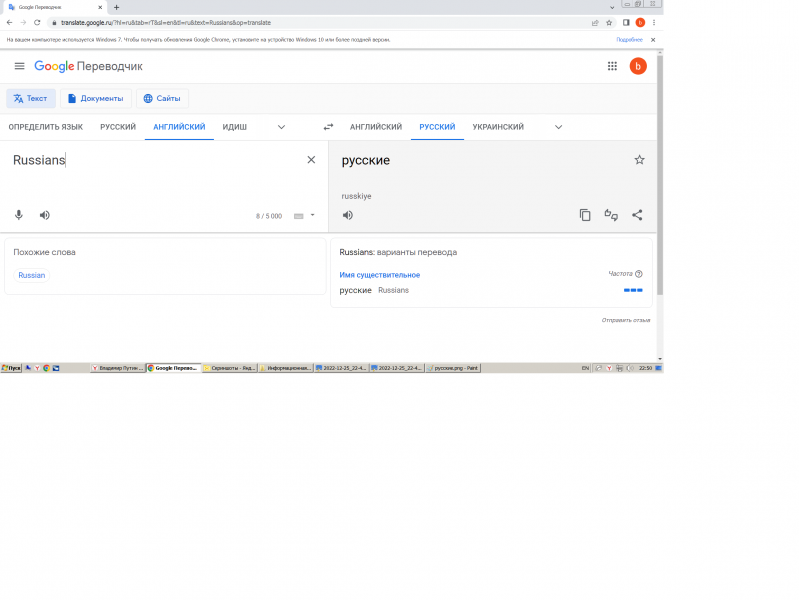
Task: Click the browser address bar URL
Action: [x=166, y=22]
